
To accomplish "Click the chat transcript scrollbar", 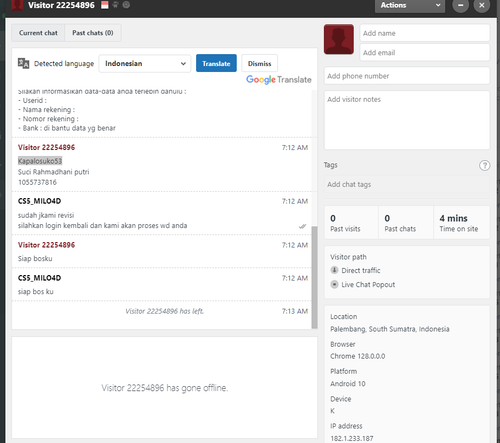I will (314, 277).
